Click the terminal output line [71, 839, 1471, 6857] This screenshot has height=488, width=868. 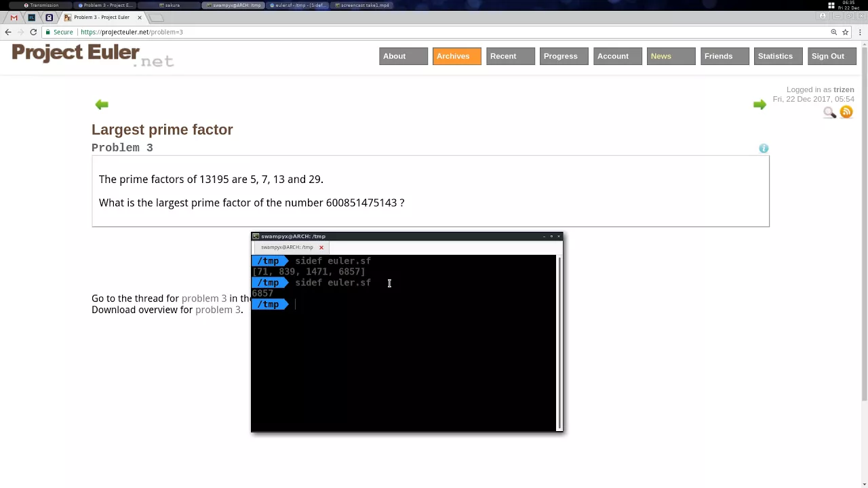tap(309, 272)
